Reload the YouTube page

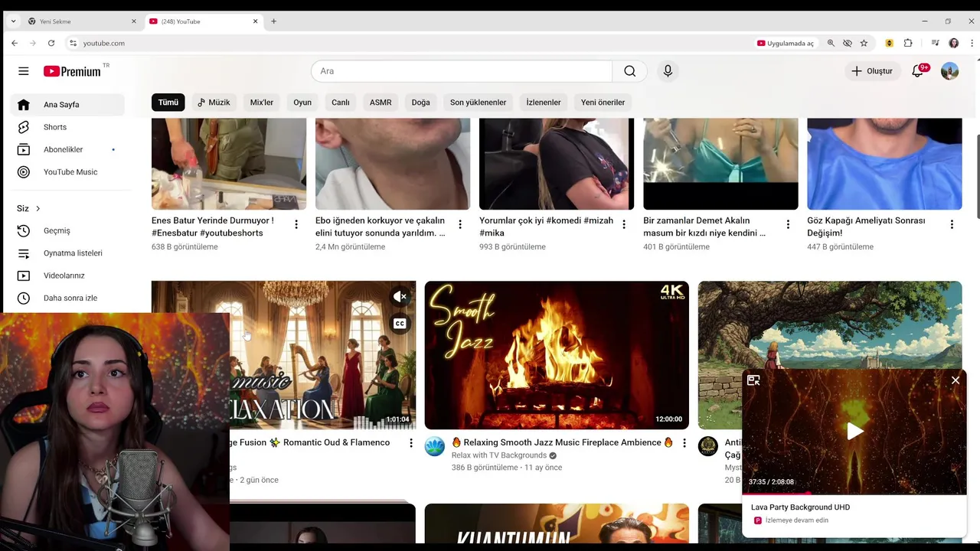[51, 44]
